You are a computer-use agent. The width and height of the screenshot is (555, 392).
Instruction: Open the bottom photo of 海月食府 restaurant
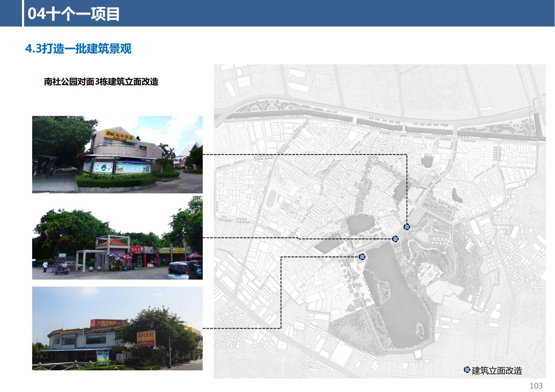pyautogui.click(x=117, y=328)
